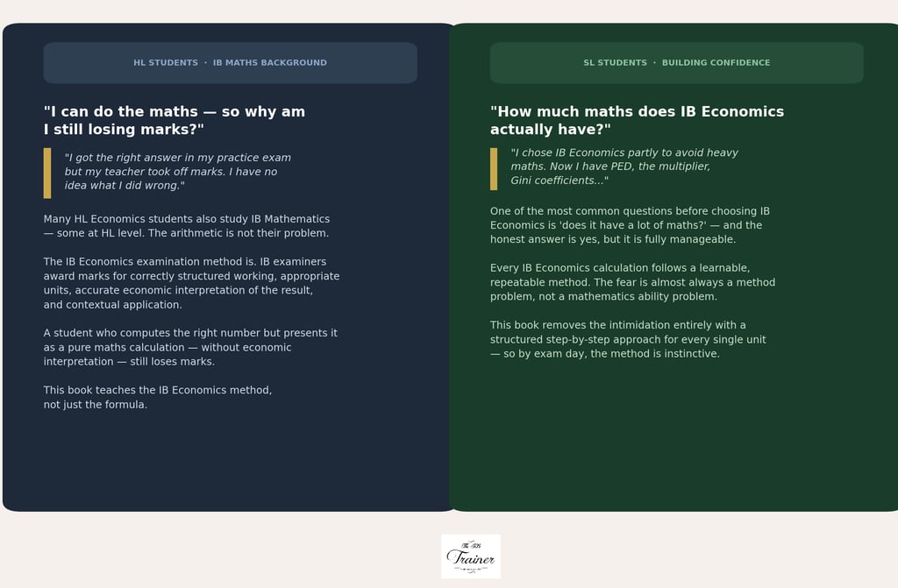This screenshot has height=588, width=898.
Task: Click the paragraph about IB examiners awarding marks
Action: (191, 283)
